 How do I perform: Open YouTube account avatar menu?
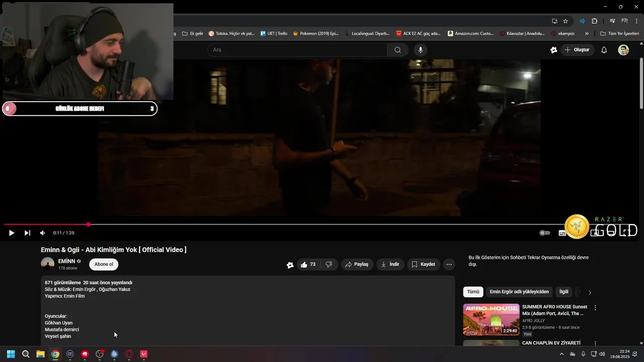click(623, 50)
